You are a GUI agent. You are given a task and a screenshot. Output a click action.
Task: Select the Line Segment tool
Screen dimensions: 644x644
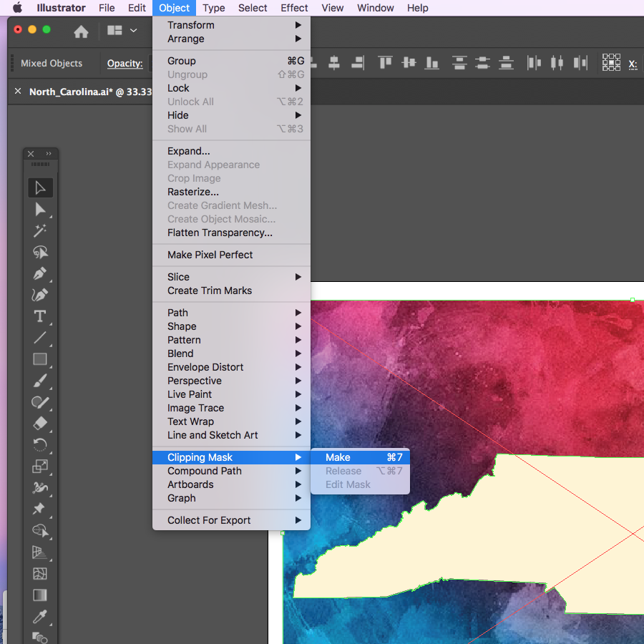(x=40, y=338)
